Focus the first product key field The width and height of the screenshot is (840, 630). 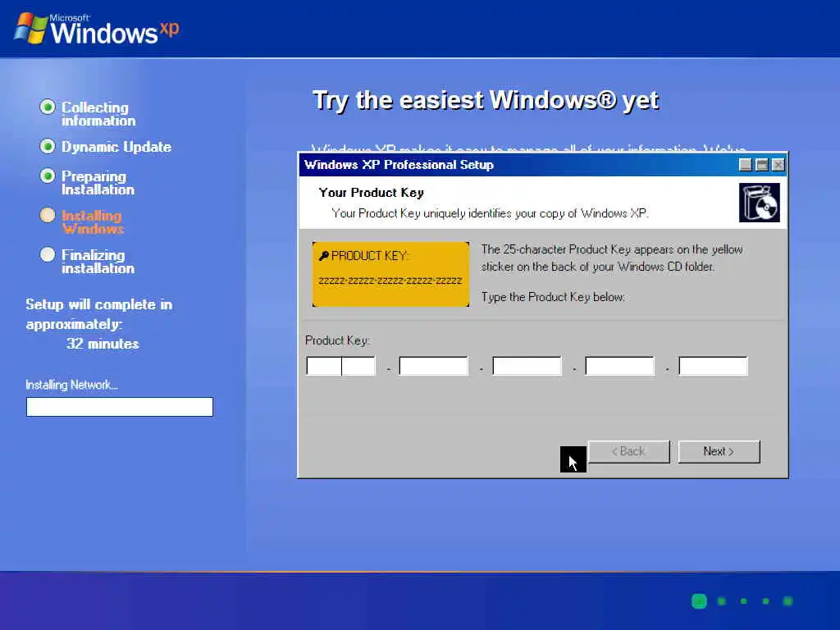tap(340, 367)
